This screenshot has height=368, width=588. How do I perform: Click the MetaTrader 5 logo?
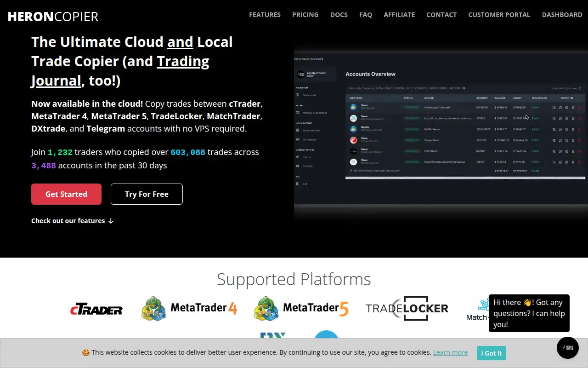pos(301,308)
